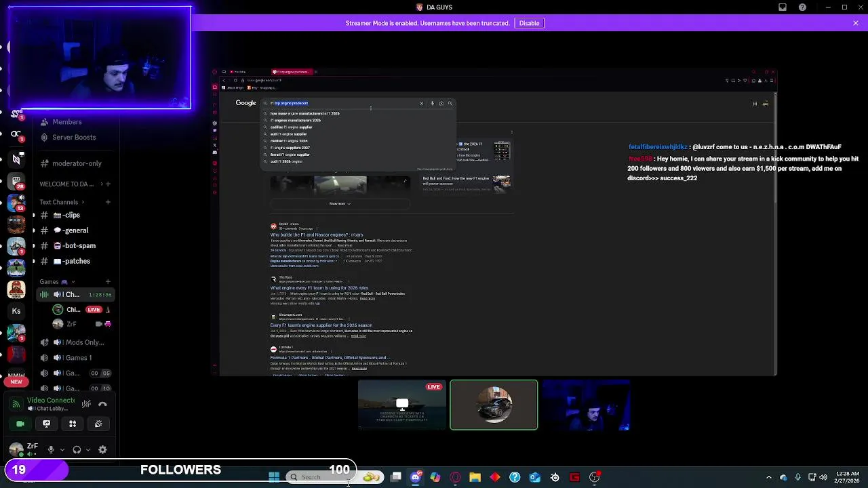The height and width of the screenshot is (488, 868).
Task: Open the Discord help icon
Action: coord(802,7)
